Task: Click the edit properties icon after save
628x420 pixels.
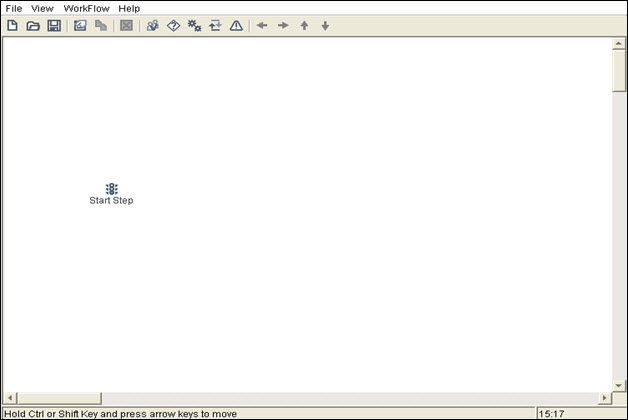Action: [x=80, y=26]
